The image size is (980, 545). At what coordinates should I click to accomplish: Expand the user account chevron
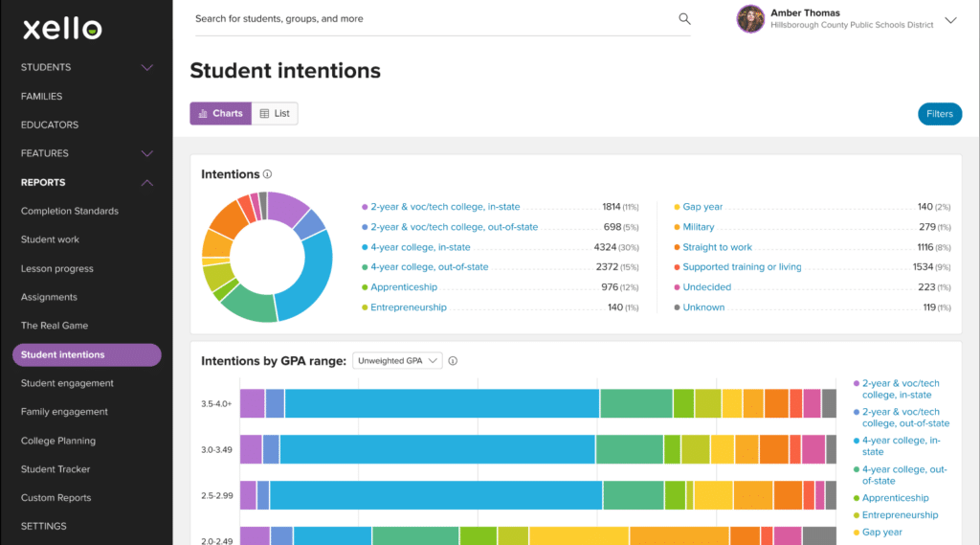click(950, 20)
